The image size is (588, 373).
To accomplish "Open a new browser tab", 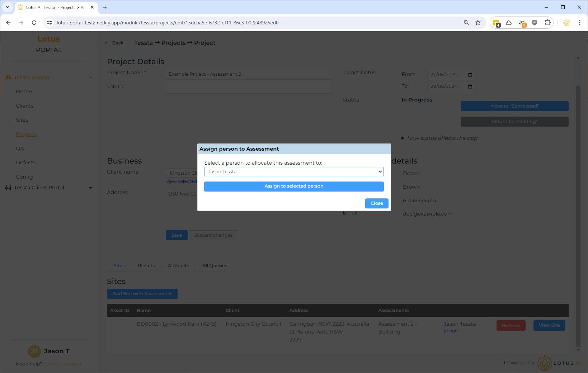I will (x=105, y=7).
